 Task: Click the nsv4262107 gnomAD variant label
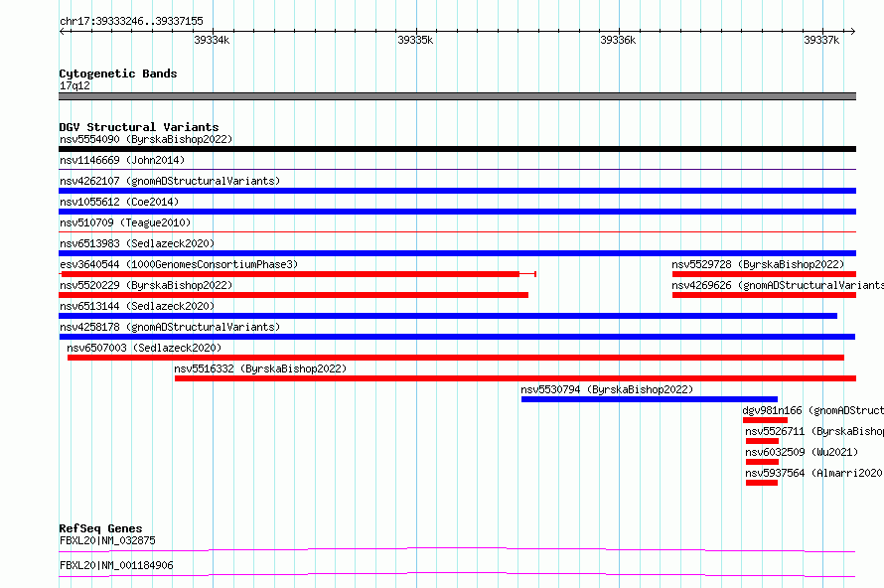(170, 181)
